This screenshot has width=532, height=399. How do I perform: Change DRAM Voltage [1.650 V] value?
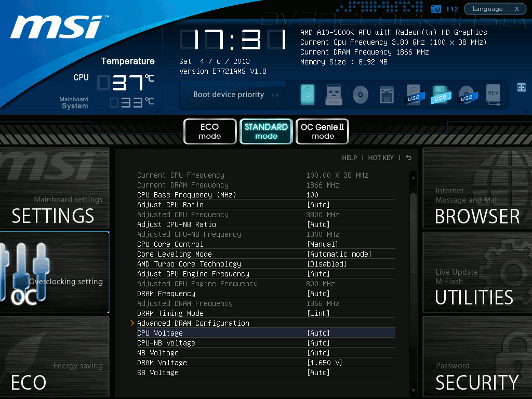266,363
